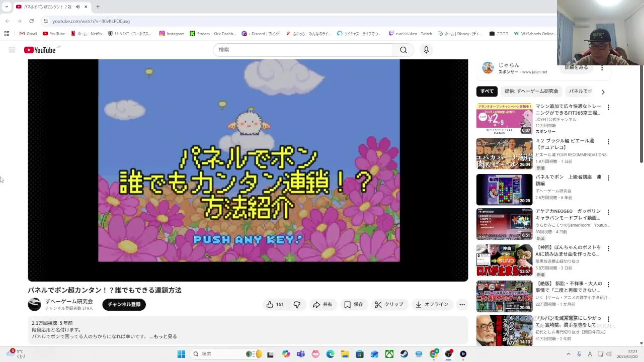Open the Gmail bookmark
The width and height of the screenshot is (644, 362).
pyautogui.click(x=28, y=34)
